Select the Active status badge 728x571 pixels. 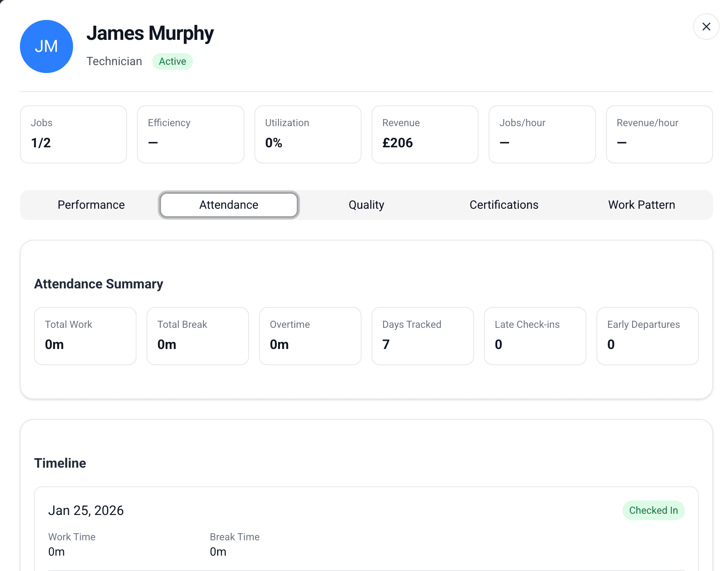click(x=173, y=61)
